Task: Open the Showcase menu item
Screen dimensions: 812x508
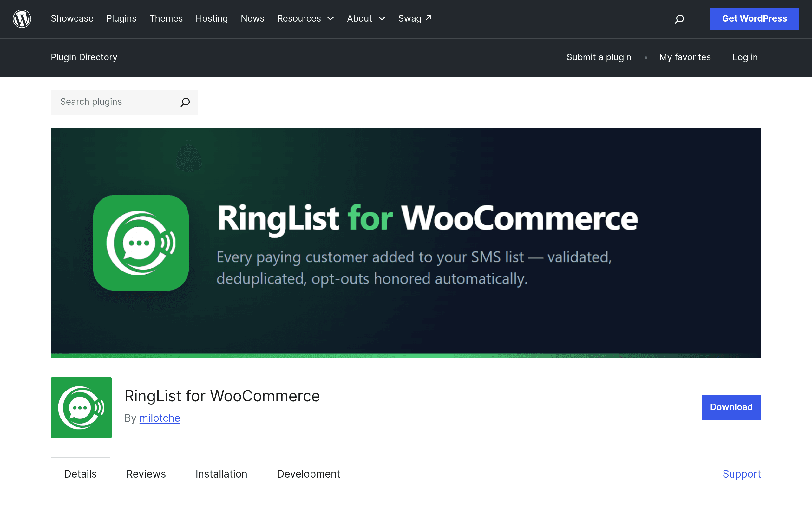Action: click(x=72, y=18)
